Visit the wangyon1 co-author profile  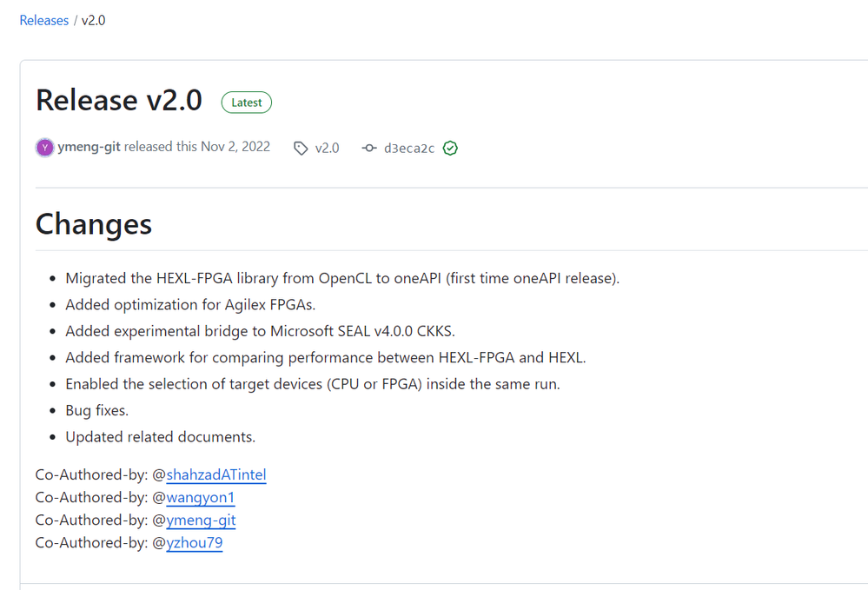201,497
